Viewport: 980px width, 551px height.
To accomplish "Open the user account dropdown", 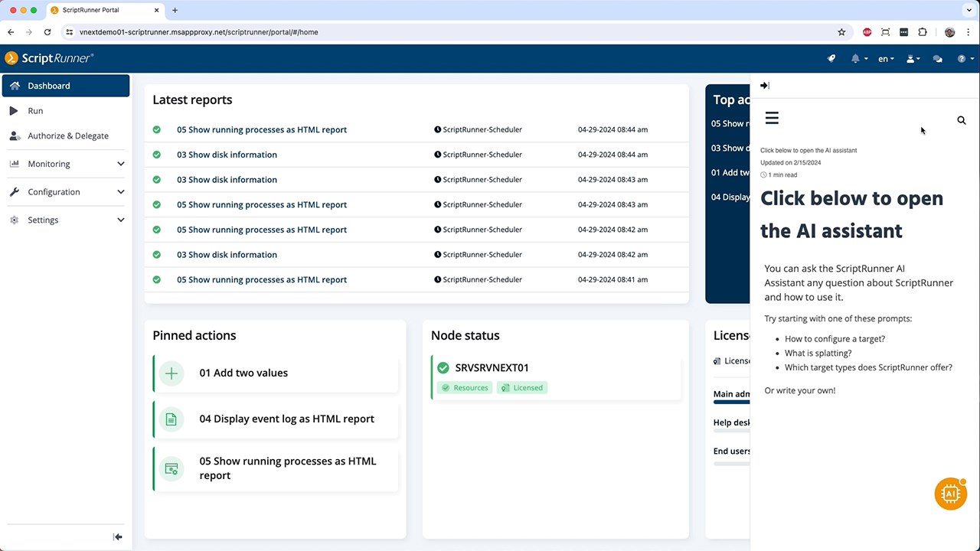I will pos(913,58).
